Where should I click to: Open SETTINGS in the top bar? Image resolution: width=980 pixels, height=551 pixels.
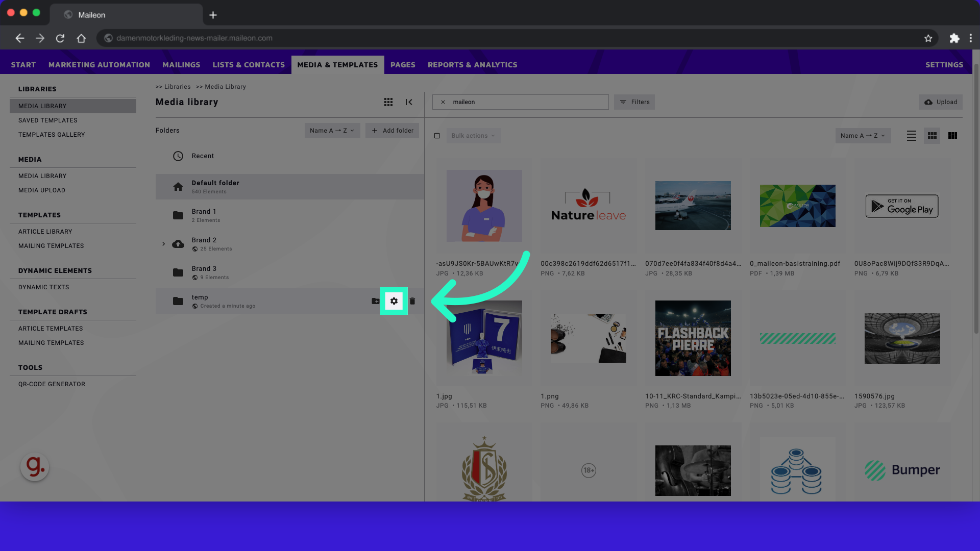944,65
